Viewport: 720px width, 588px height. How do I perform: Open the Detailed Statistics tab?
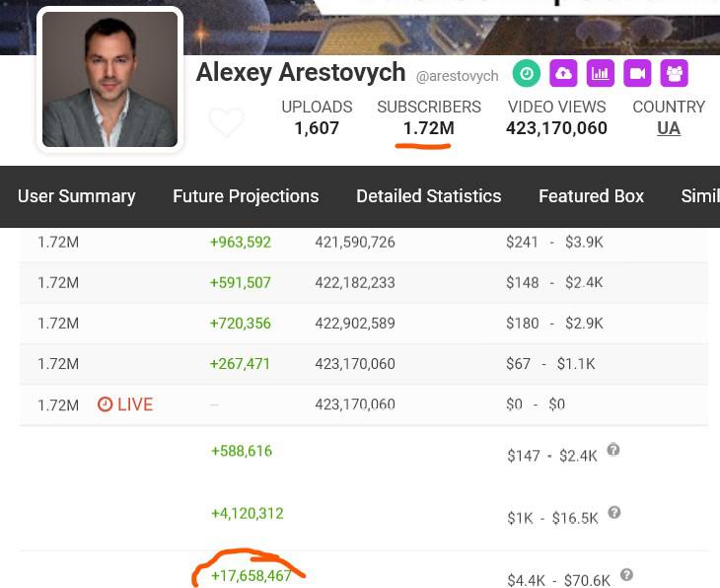click(428, 196)
